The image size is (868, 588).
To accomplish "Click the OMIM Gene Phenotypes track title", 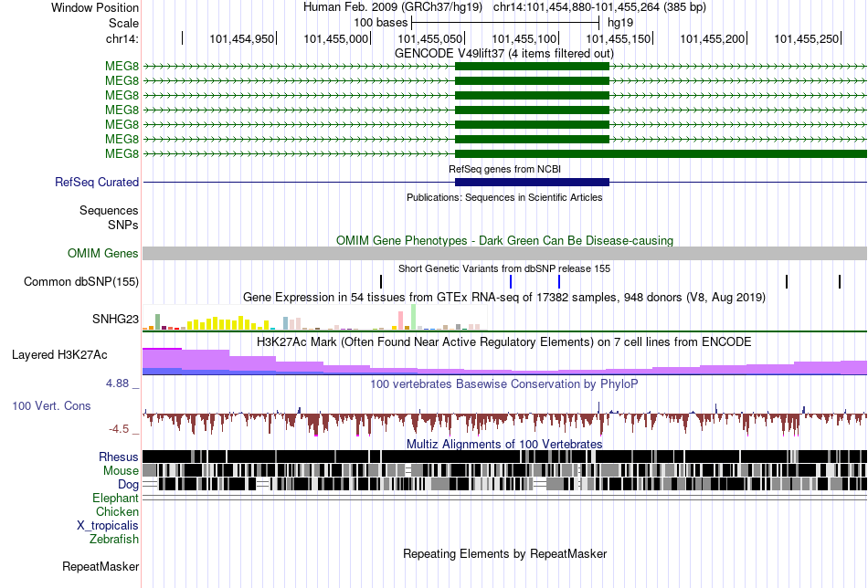I will click(x=504, y=241).
